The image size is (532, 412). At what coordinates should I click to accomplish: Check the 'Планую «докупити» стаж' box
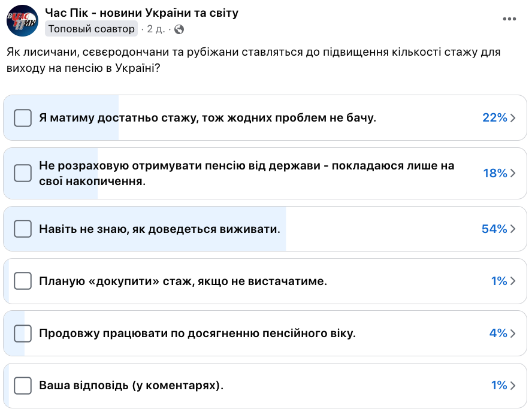click(x=23, y=281)
